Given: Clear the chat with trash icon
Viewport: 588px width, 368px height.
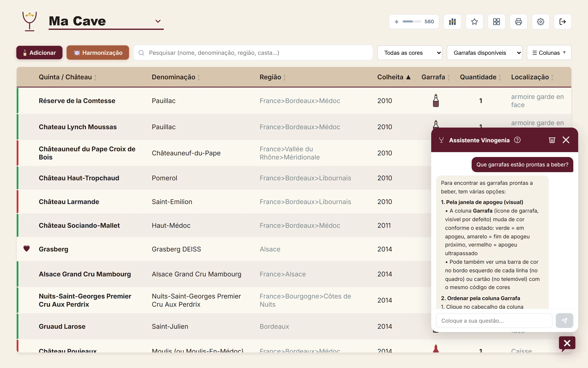Looking at the screenshot, I should 552,140.
